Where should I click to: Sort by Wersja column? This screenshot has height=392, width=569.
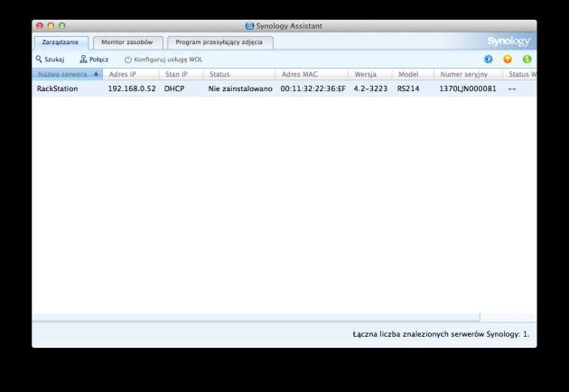[370, 74]
